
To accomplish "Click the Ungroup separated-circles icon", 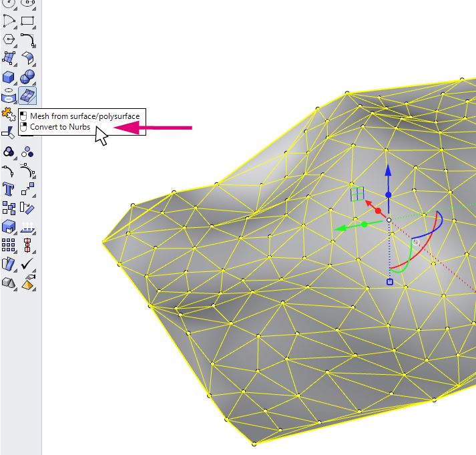I will tap(27, 152).
